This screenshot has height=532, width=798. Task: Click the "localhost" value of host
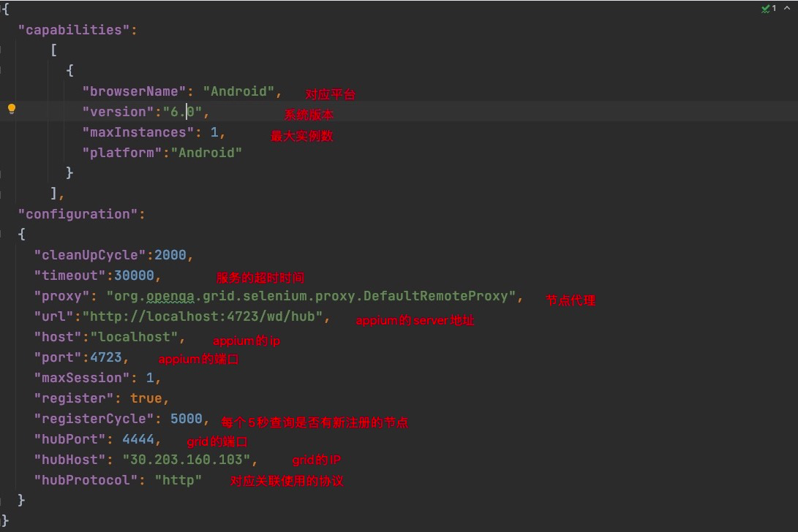click(134, 337)
